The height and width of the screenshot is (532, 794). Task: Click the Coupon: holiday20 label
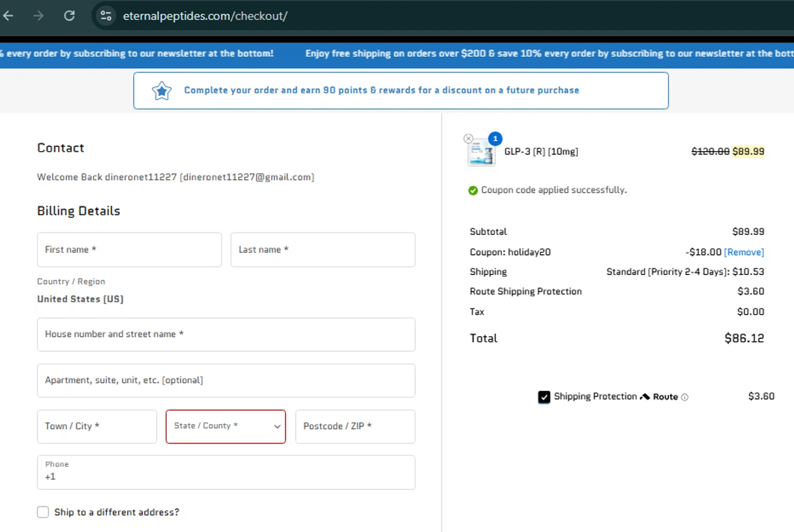(x=510, y=252)
